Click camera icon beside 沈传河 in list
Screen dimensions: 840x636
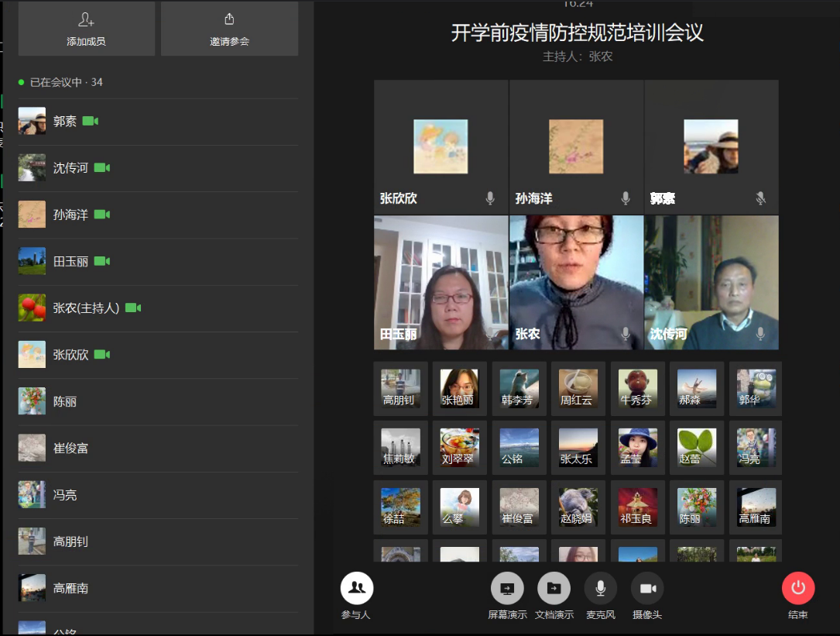102,168
